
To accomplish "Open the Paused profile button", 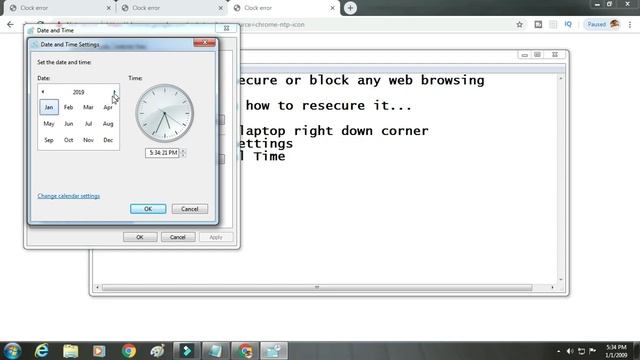I will 602,24.
